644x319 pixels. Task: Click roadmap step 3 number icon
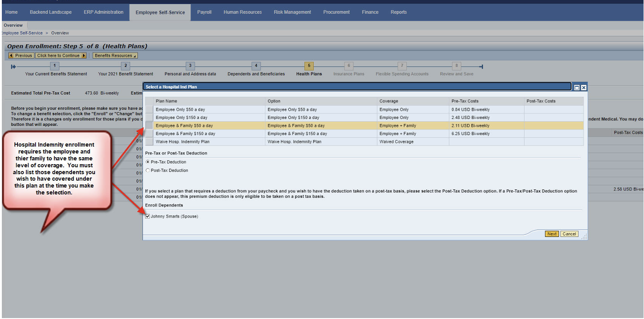pyautogui.click(x=190, y=66)
